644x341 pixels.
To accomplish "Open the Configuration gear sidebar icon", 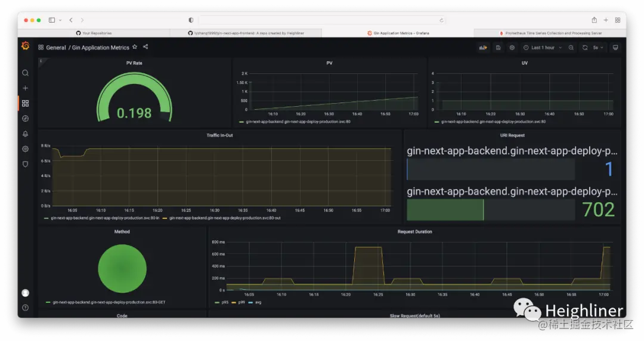I will (26, 148).
